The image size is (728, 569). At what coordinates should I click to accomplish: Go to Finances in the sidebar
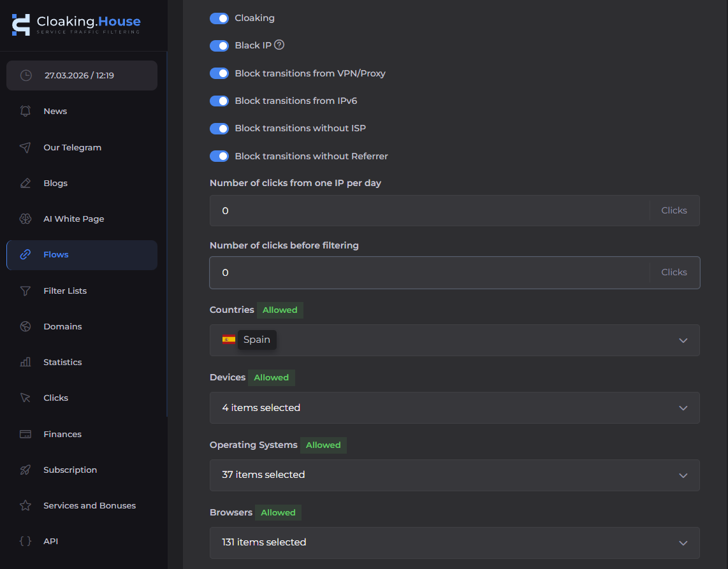coord(62,434)
